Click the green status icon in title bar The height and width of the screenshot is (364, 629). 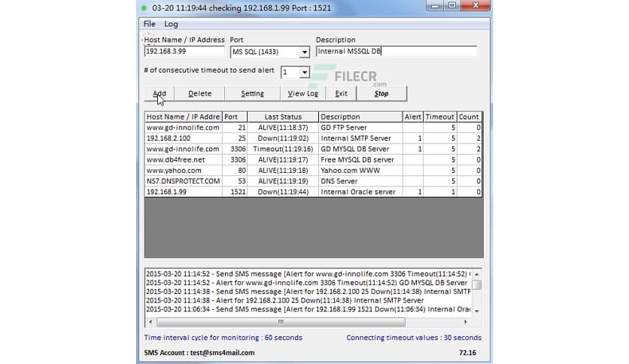(144, 8)
